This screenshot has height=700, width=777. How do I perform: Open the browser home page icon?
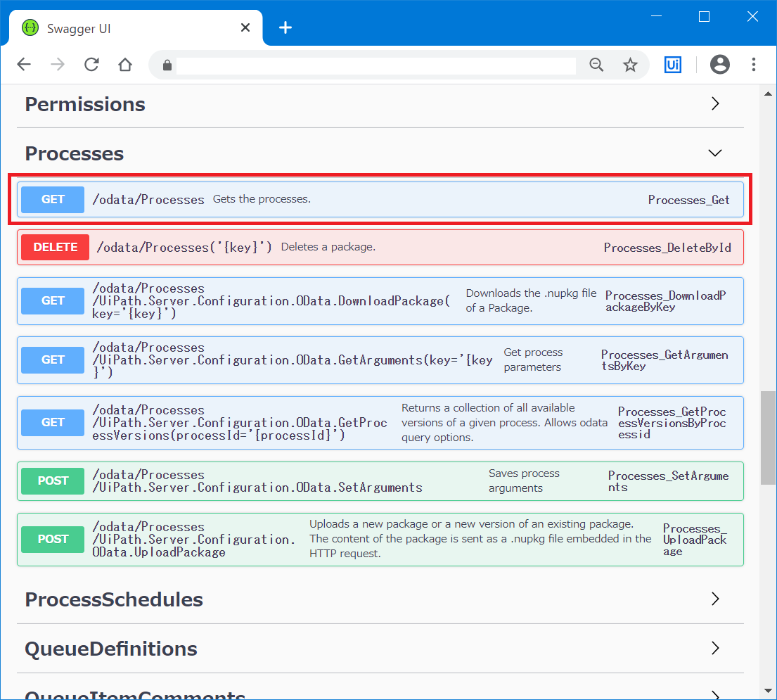[x=125, y=65]
